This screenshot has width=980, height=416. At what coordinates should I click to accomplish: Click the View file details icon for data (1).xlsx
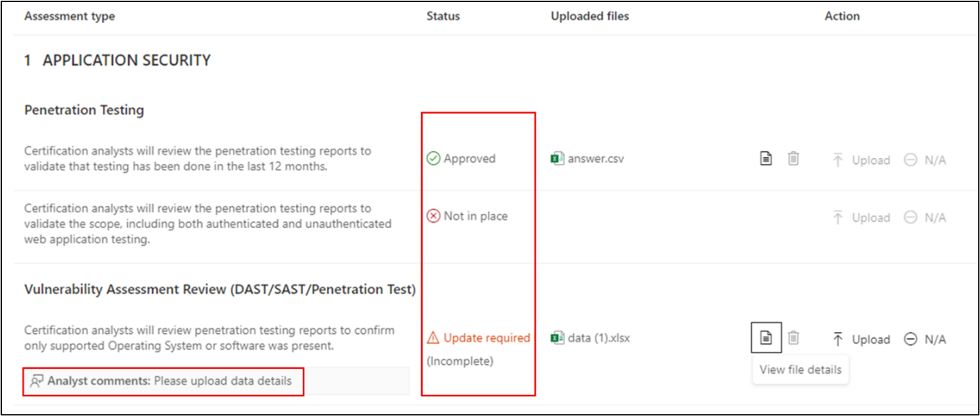[766, 337]
